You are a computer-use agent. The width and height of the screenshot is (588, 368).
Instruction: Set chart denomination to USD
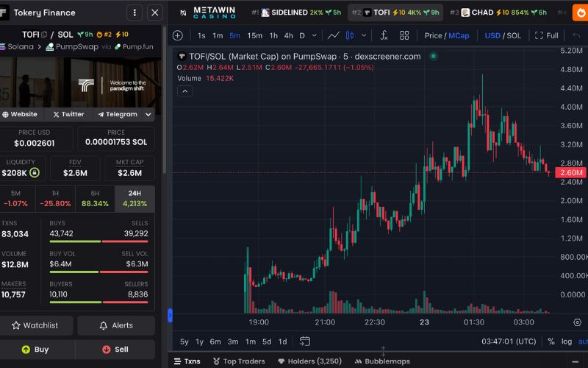point(492,35)
